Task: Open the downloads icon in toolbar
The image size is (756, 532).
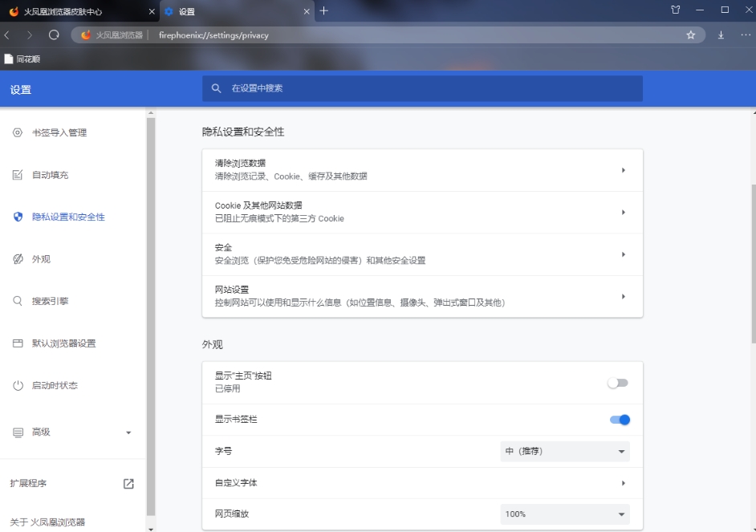Action: click(x=721, y=35)
